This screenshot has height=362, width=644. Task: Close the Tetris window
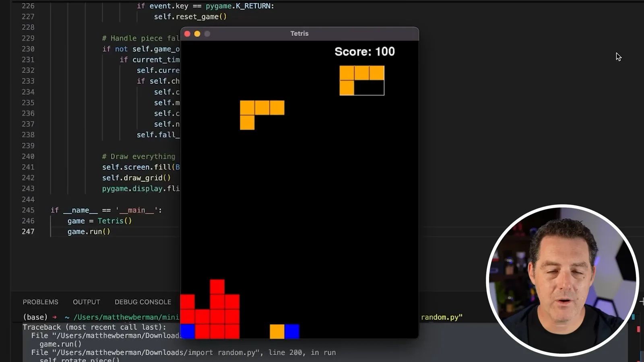pos(187,34)
